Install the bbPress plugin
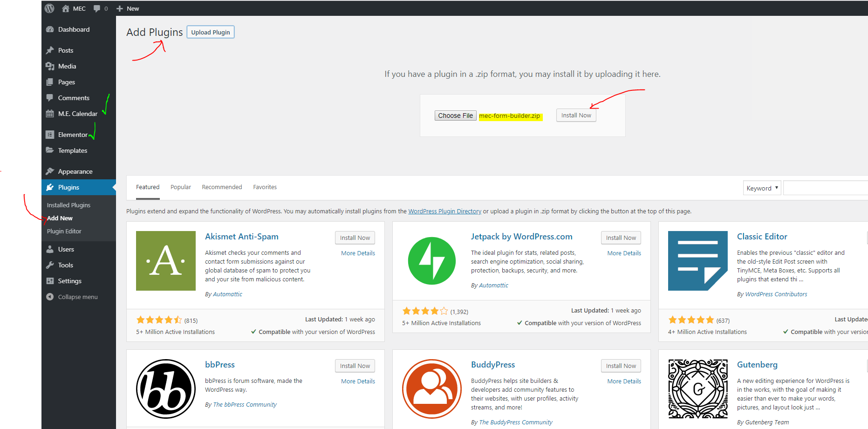The height and width of the screenshot is (429, 868). point(355,366)
